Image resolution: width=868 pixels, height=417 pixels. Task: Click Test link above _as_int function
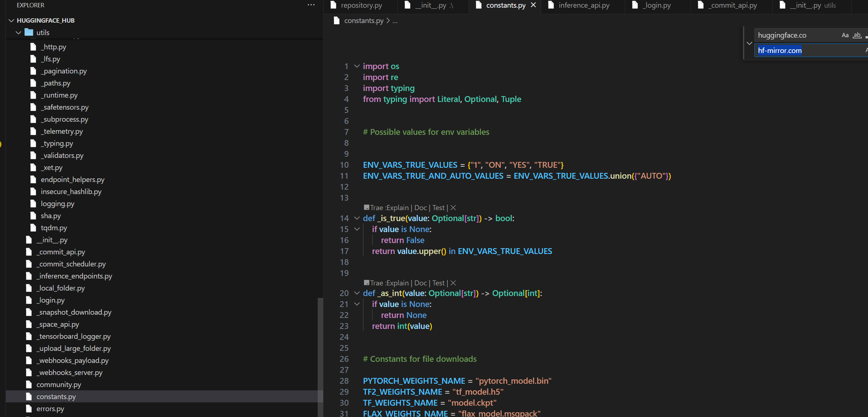click(438, 283)
